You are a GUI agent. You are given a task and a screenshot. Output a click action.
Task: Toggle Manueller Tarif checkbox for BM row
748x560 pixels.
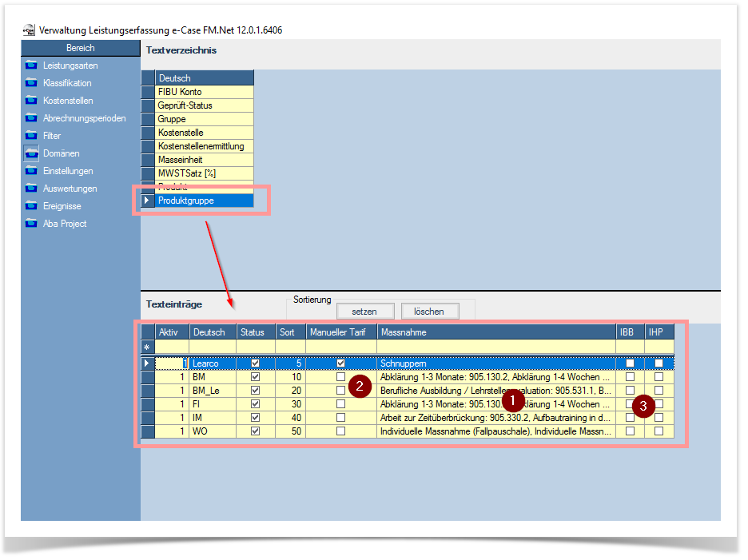tap(340, 377)
